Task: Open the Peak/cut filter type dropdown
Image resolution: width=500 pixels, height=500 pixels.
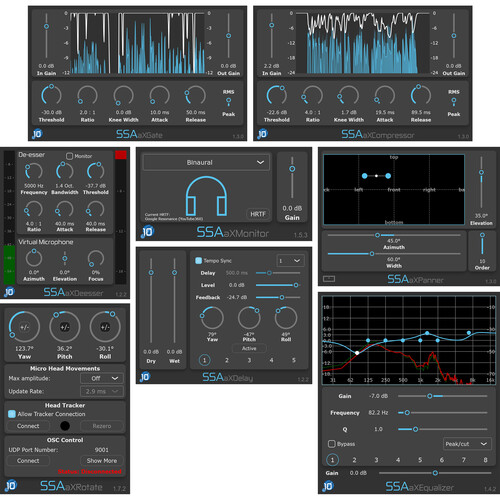Action: click(x=467, y=444)
